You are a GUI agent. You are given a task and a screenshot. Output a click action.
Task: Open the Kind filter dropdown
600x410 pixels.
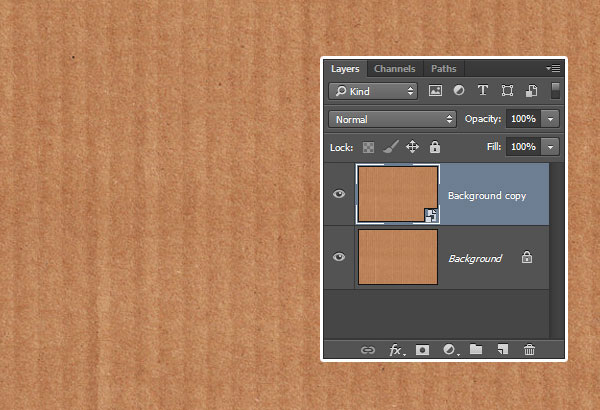click(x=373, y=91)
